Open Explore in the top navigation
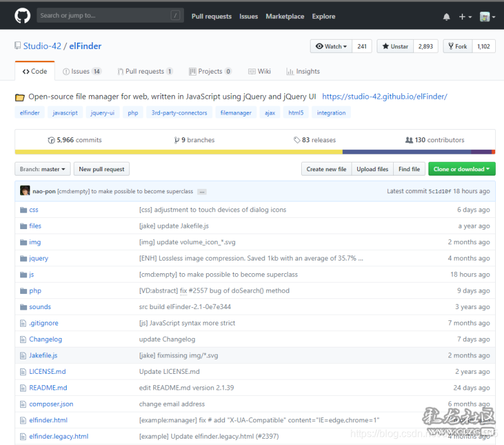 (323, 16)
